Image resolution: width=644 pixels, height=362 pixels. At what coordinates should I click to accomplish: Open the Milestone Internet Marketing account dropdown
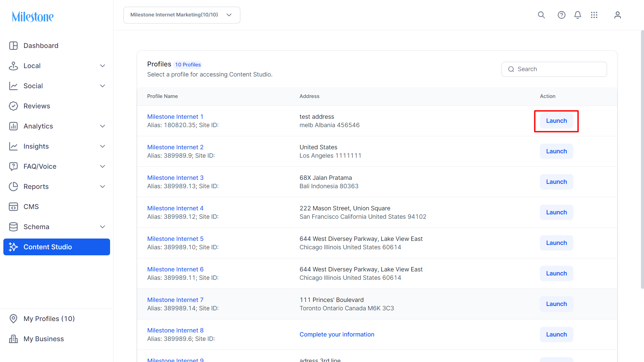(182, 15)
